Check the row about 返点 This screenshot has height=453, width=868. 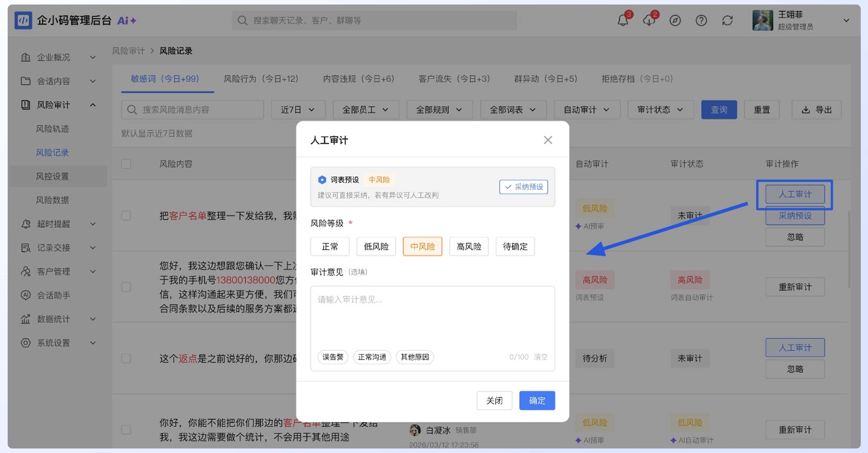pos(126,358)
